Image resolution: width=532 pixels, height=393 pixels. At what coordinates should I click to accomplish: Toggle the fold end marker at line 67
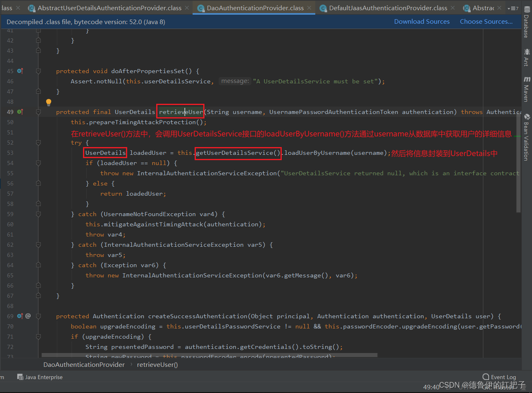(38, 296)
